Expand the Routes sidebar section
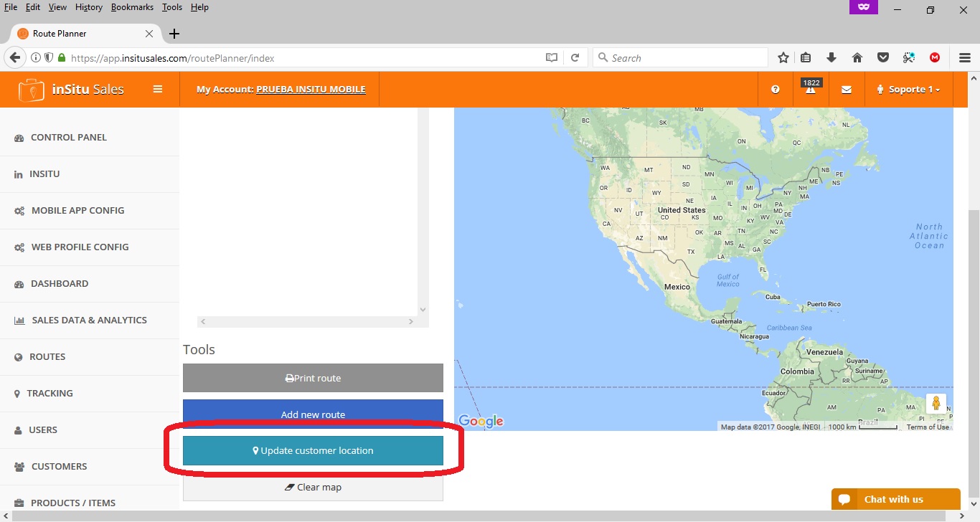 click(47, 356)
